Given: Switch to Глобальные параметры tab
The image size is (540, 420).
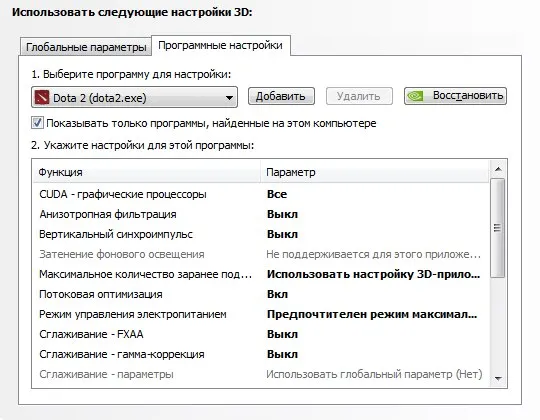Looking at the screenshot, I should 86,46.
